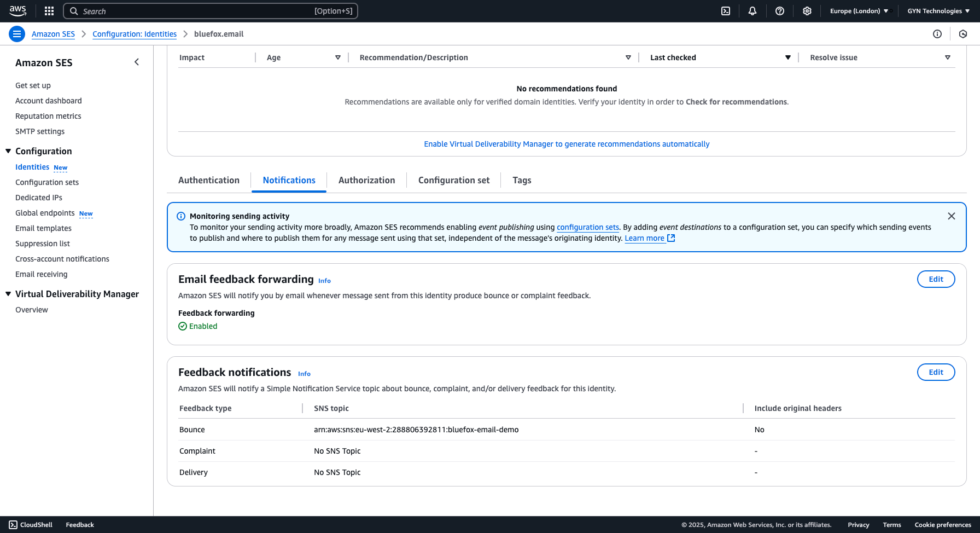Open the help question mark icon
Viewport: 980px width, 533px height.
(780, 11)
